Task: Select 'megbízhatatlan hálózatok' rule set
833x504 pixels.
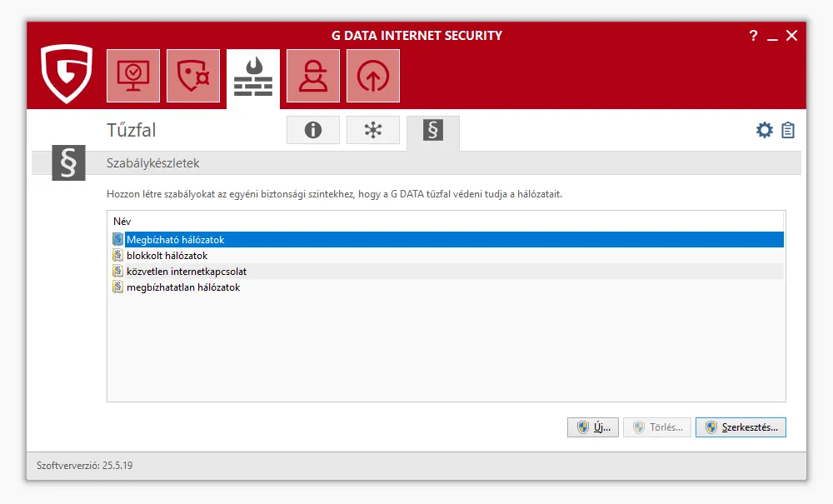Action: point(182,287)
